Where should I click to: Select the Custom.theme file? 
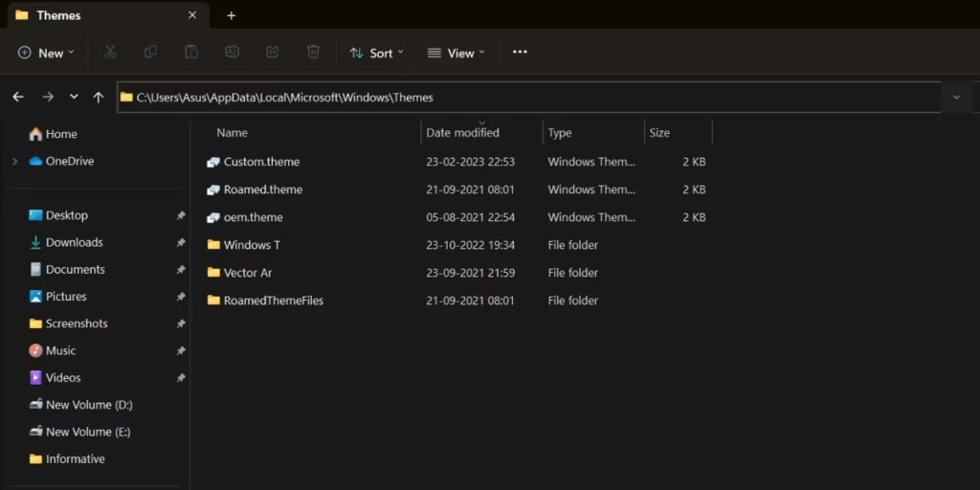pyautogui.click(x=261, y=162)
